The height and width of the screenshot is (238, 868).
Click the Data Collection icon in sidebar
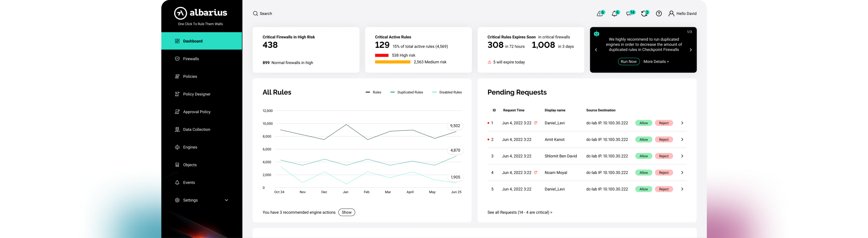(177, 130)
